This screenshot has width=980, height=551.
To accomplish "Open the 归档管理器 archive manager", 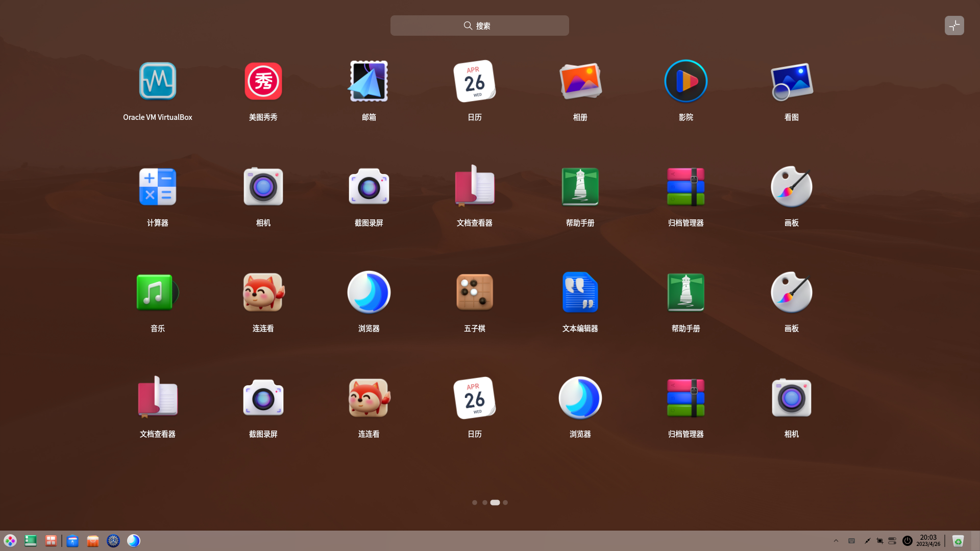I will click(x=685, y=187).
